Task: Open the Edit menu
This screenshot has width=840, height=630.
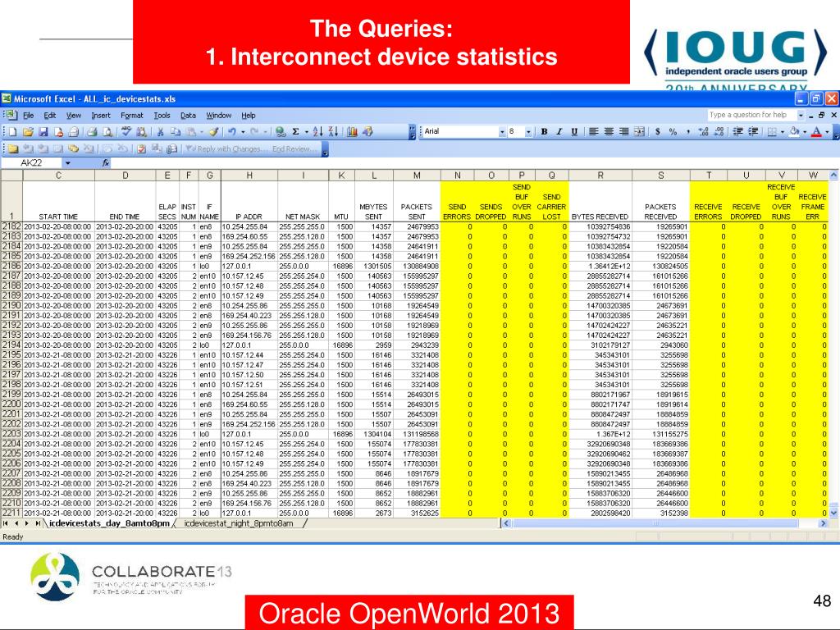Action: tap(50, 115)
